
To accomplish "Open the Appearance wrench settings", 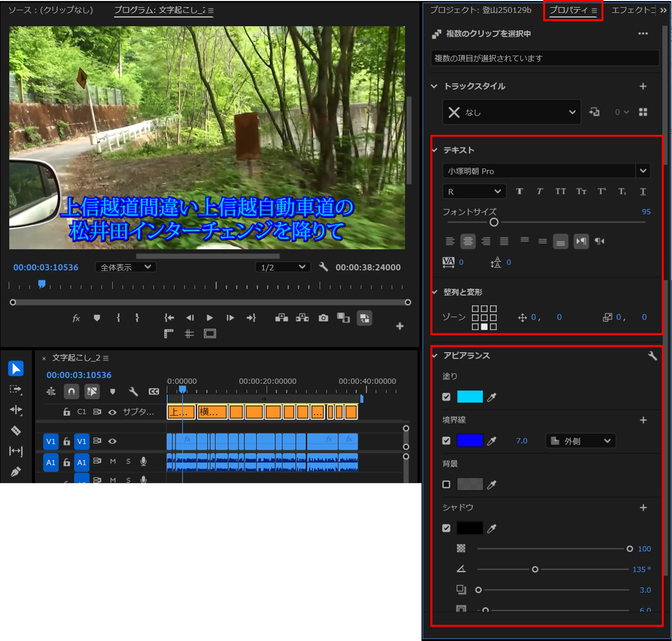I will click(652, 356).
